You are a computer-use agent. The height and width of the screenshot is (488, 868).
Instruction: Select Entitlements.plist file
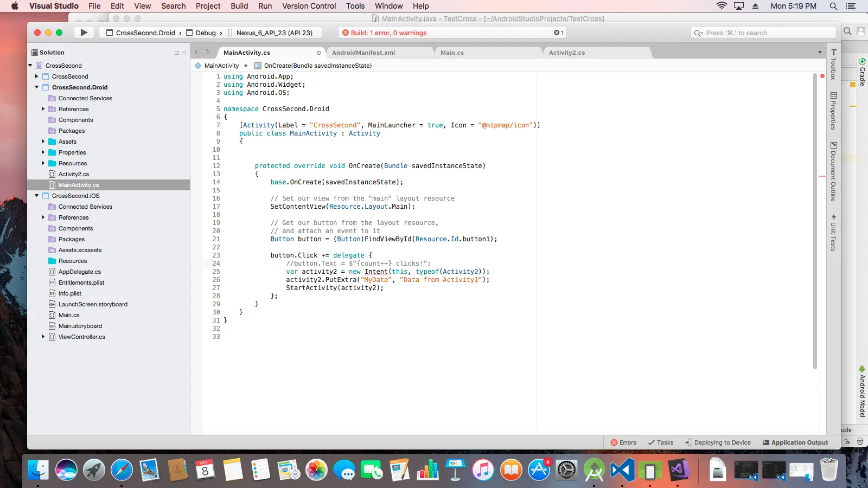point(81,282)
